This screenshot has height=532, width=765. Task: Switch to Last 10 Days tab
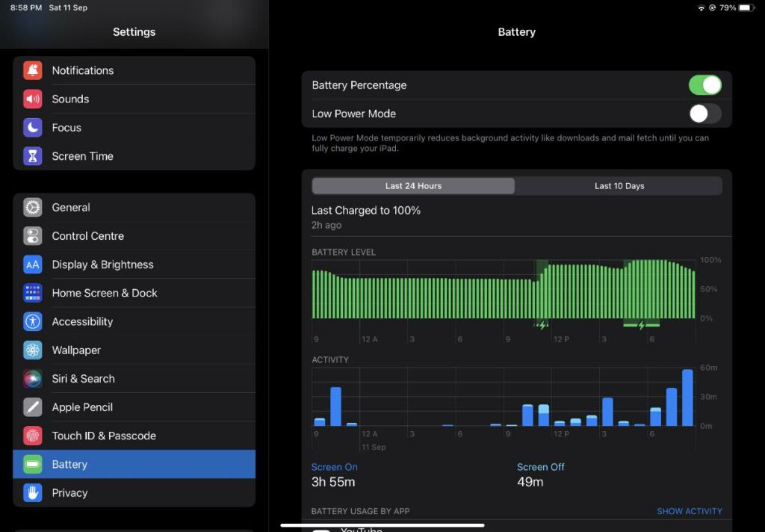[x=619, y=186]
